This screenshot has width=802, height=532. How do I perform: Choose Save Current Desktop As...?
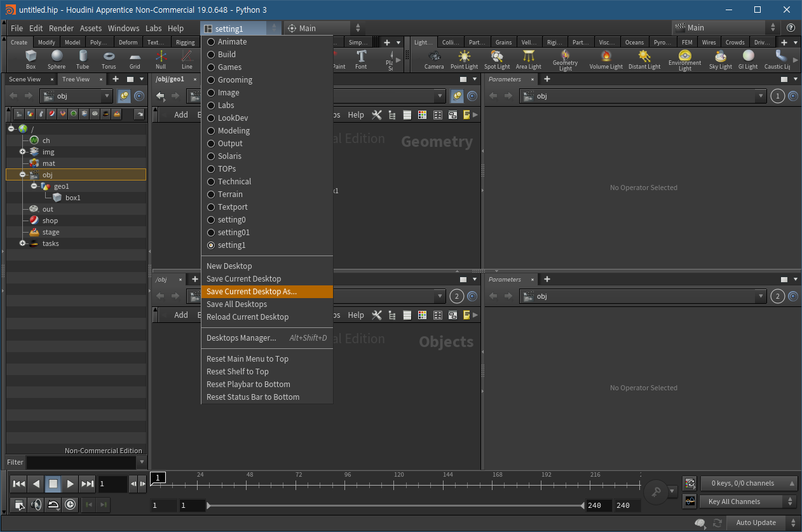pos(267,292)
